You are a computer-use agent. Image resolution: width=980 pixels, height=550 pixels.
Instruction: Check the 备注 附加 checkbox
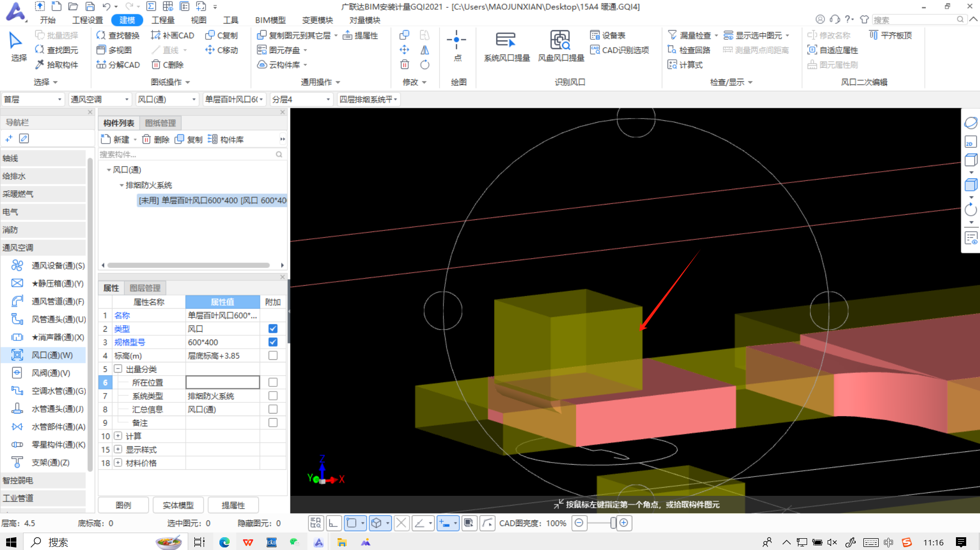coord(273,423)
